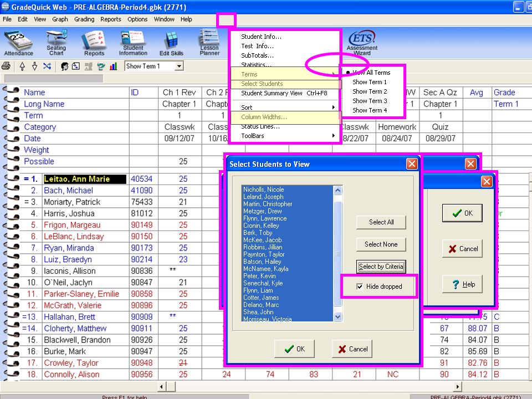The height and width of the screenshot is (399, 532).
Task: Click the Select by Criteria button
Action: point(381,267)
